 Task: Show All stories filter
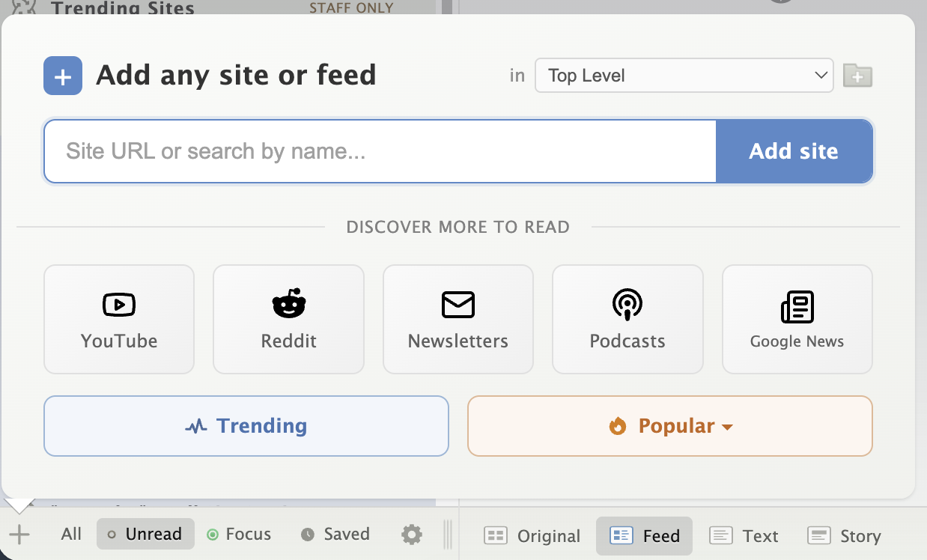tap(71, 535)
